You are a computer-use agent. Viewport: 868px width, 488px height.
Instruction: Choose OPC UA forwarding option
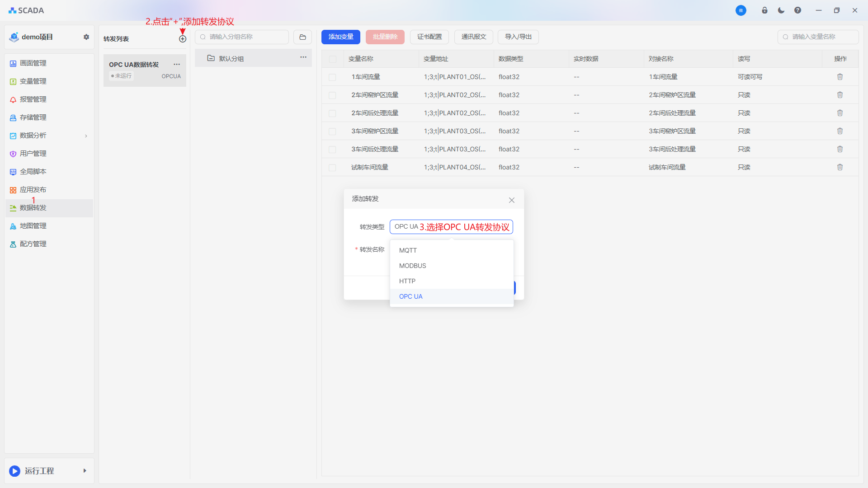coord(410,296)
